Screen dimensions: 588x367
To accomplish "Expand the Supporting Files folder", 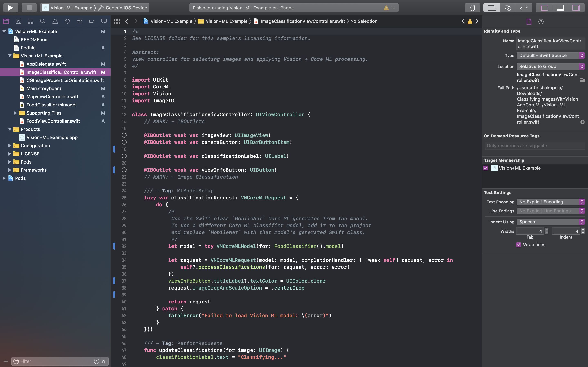I will [x=15, y=113].
